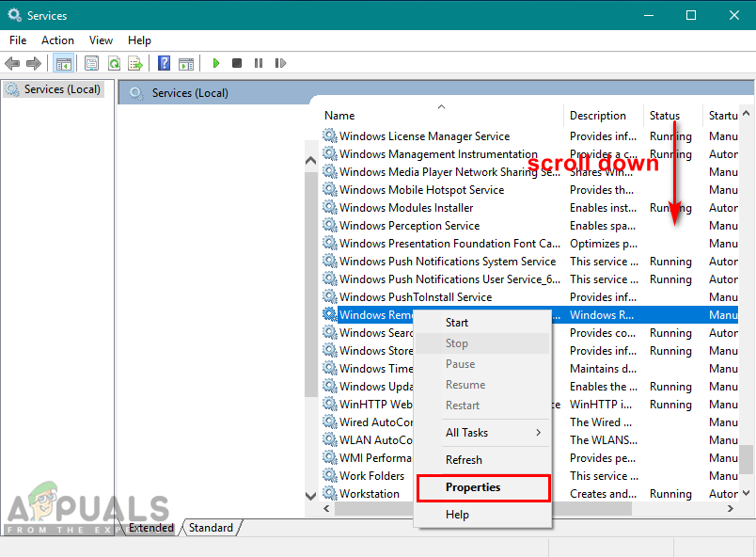Switch to the Extended tab
The height and width of the screenshot is (557, 756).
click(x=150, y=528)
